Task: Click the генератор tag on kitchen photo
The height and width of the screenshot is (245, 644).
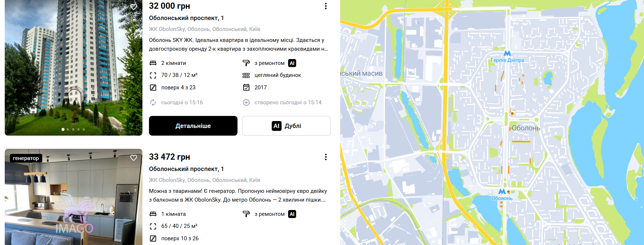Action: (26, 158)
